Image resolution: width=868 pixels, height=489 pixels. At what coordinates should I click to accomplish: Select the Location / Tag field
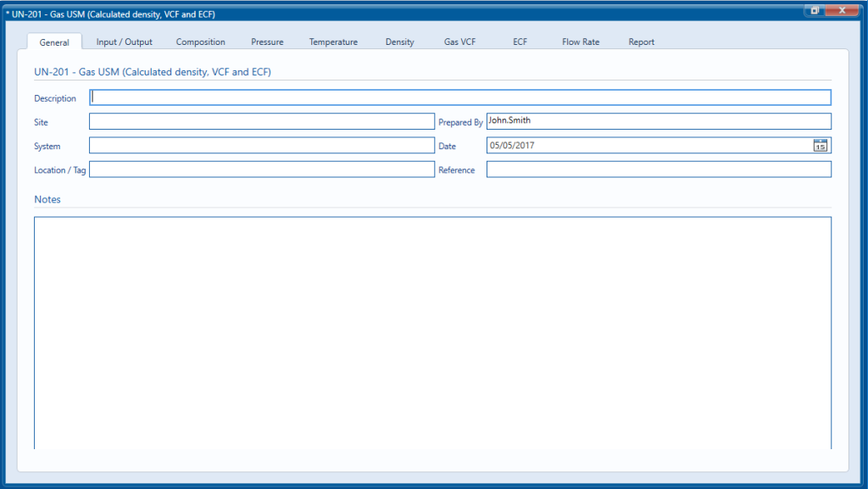254,169
